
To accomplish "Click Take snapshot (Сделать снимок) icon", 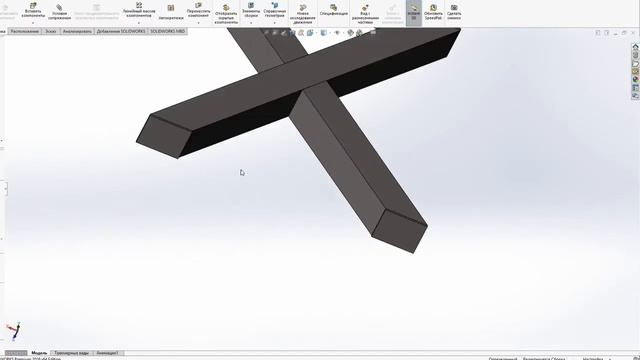I will [x=454, y=12].
